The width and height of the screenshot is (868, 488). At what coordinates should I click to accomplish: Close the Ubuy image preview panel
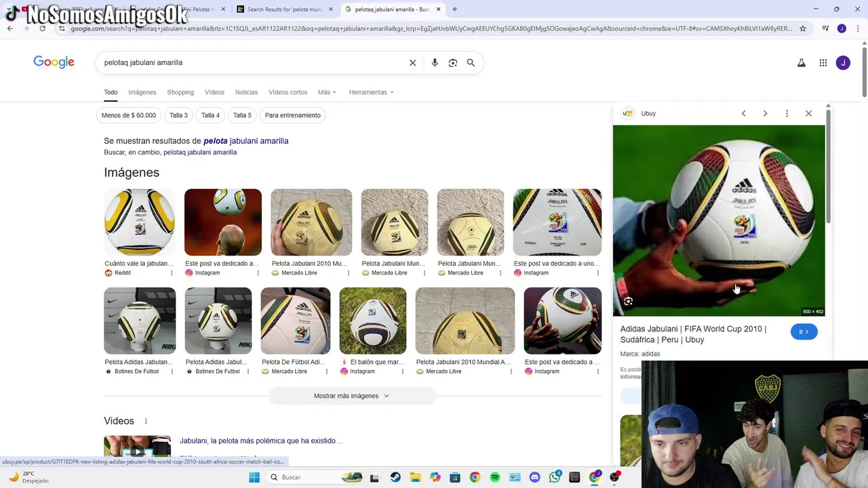pyautogui.click(x=808, y=113)
